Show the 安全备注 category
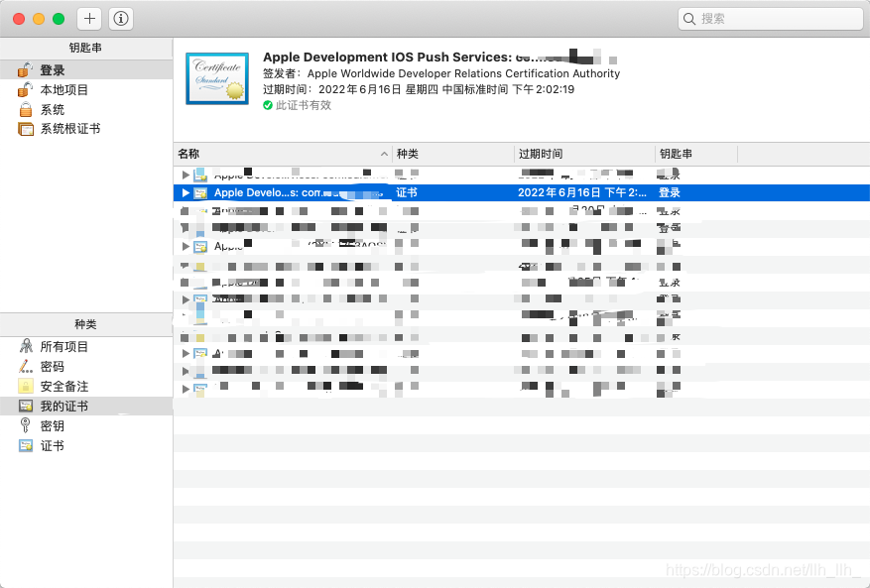The width and height of the screenshot is (870, 588). click(86, 386)
